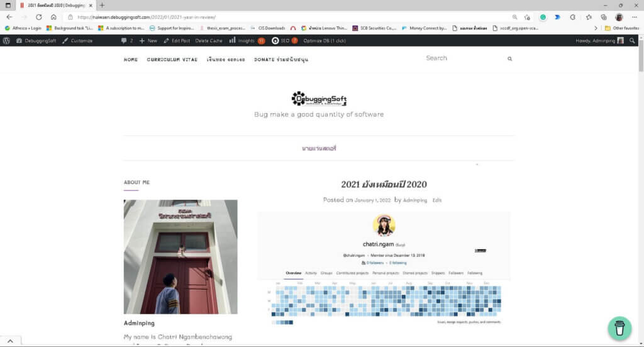Screen dimensions: 644x347
Task: Click Delete Cache in the admin bar
Action: coord(209,41)
